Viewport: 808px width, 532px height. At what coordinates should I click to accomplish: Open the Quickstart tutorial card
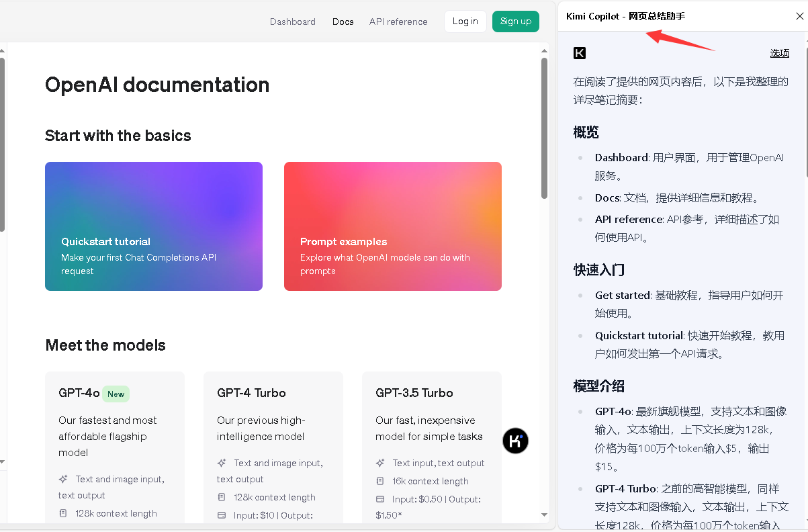(x=154, y=226)
